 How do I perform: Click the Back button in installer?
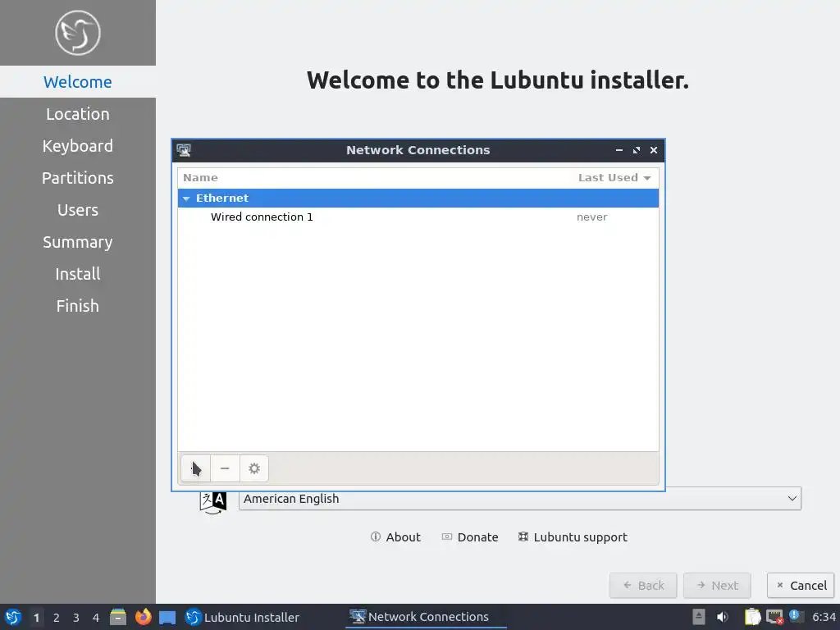click(x=643, y=586)
